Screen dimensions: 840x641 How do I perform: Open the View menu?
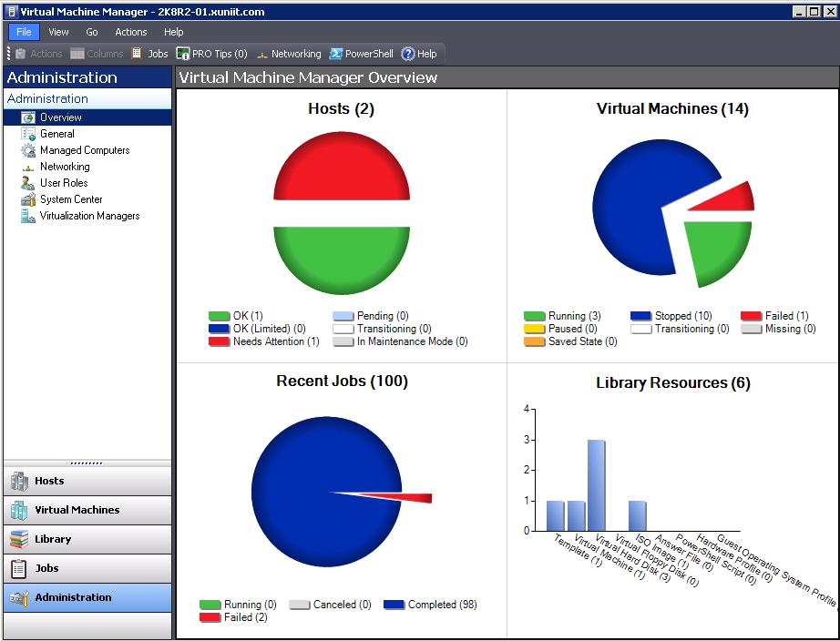pyautogui.click(x=58, y=32)
